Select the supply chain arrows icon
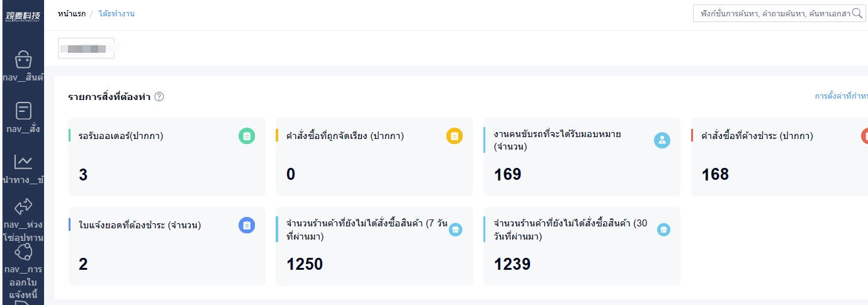The image size is (868, 305). point(23,206)
